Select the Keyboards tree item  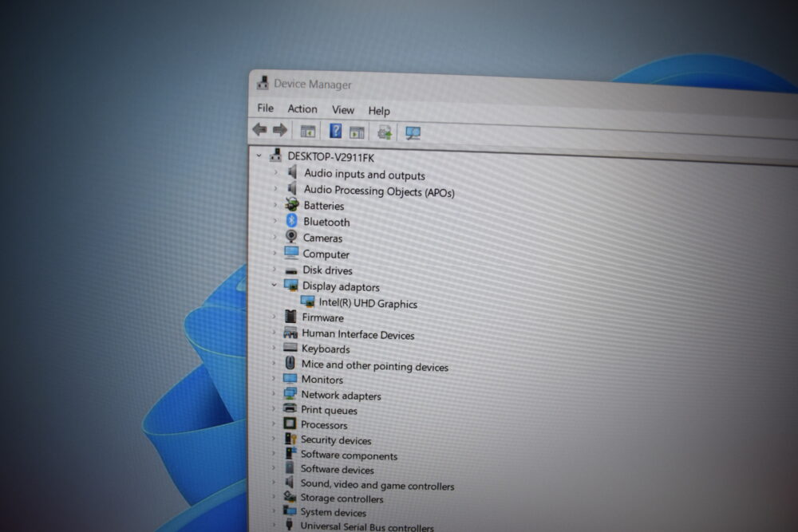(326, 349)
